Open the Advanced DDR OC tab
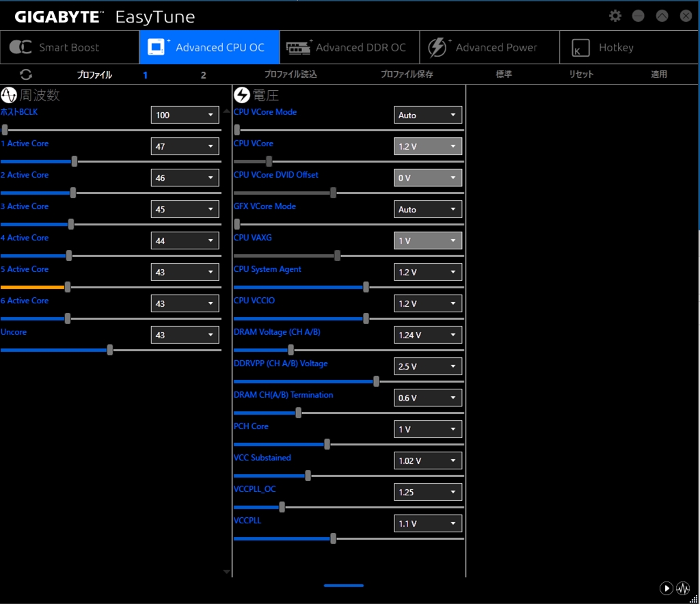Viewport: 700px width, 604px height. (349, 47)
